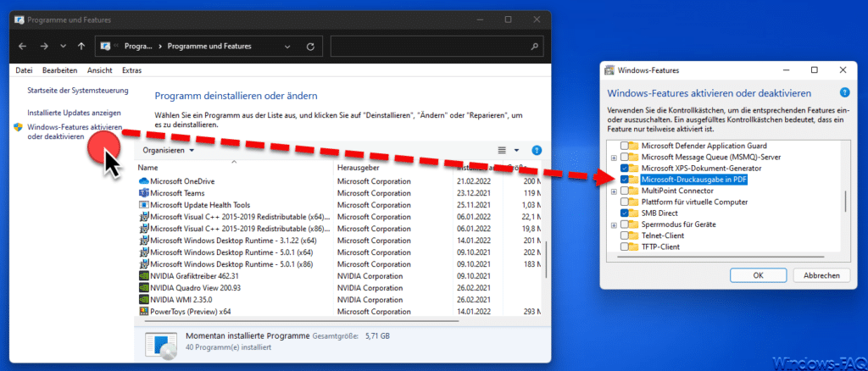Refresh the Programme und Features view
This screenshot has width=868, height=371.
click(310, 47)
